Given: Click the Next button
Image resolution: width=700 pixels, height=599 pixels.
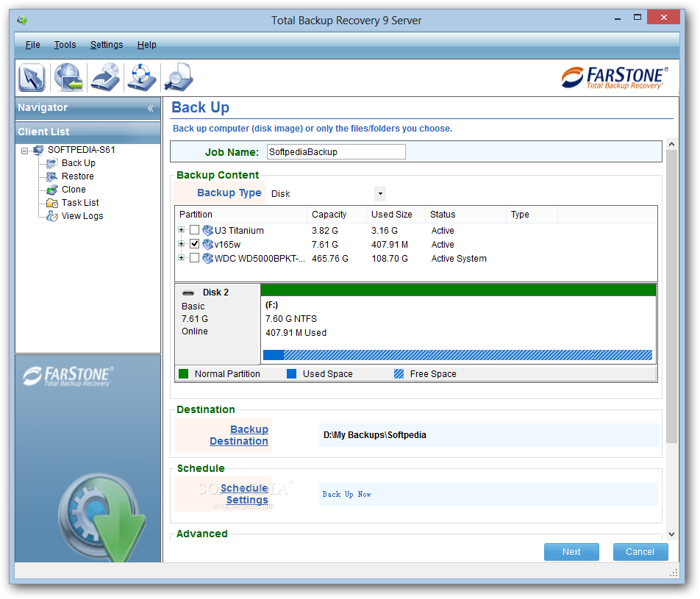Looking at the screenshot, I should pos(571,552).
